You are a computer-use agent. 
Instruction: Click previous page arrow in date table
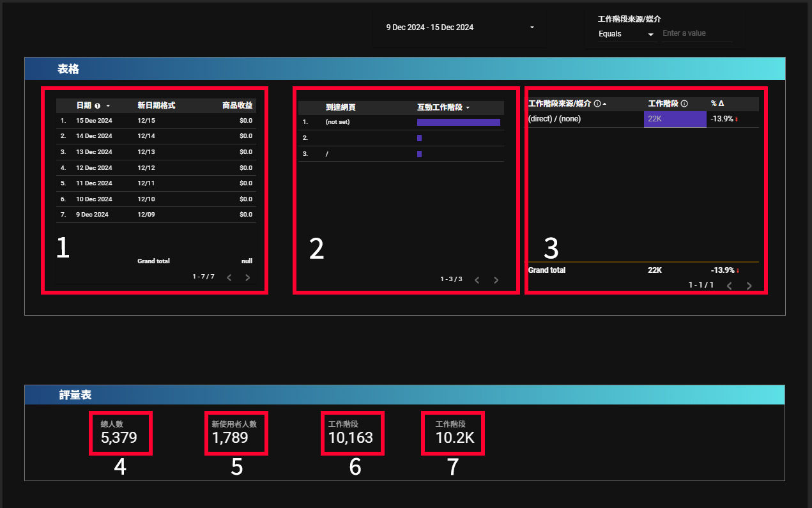(x=229, y=277)
